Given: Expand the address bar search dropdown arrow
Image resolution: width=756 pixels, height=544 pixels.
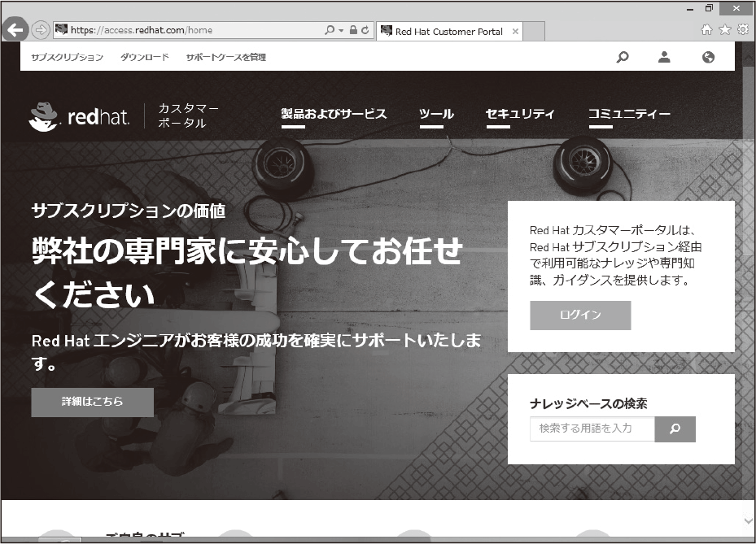Looking at the screenshot, I should click(341, 30).
